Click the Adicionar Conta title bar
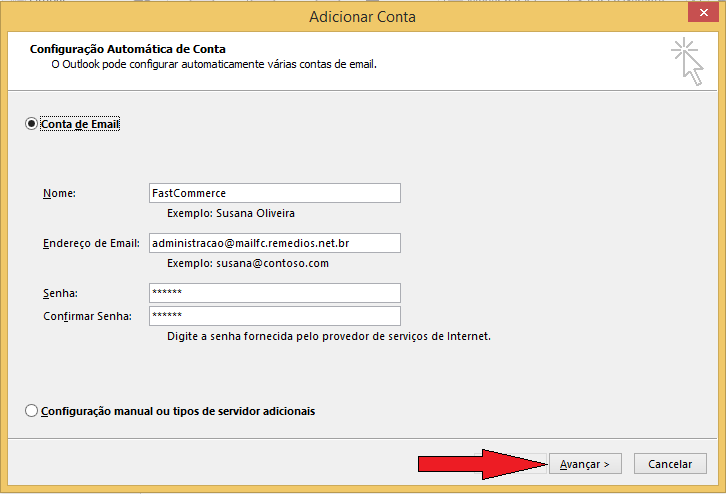The image size is (726, 494). (x=363, y=17)
